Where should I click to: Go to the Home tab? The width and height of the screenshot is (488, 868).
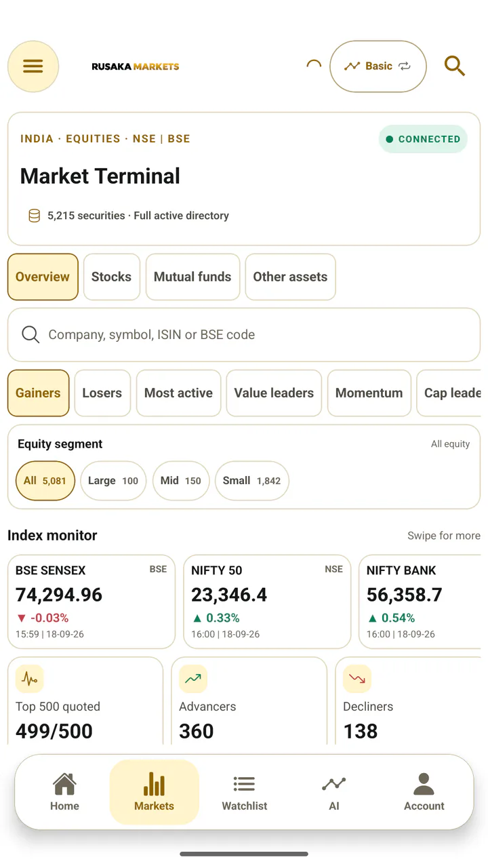[64, 792]
